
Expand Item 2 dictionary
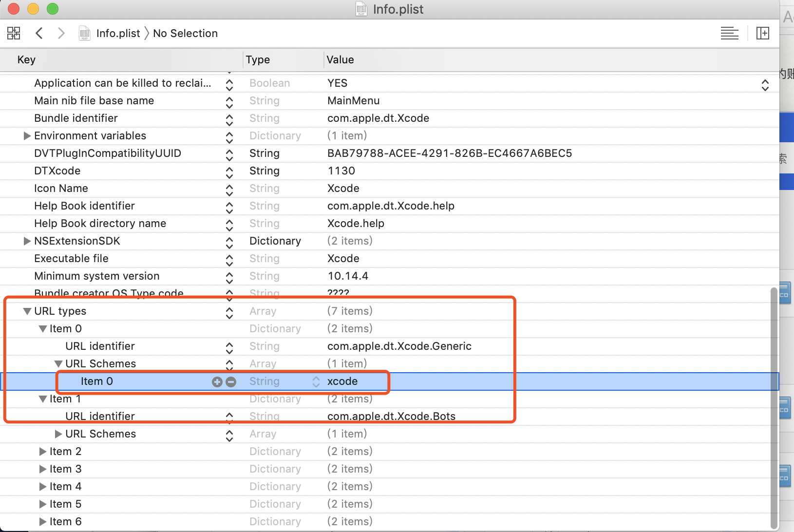(43, 451)
